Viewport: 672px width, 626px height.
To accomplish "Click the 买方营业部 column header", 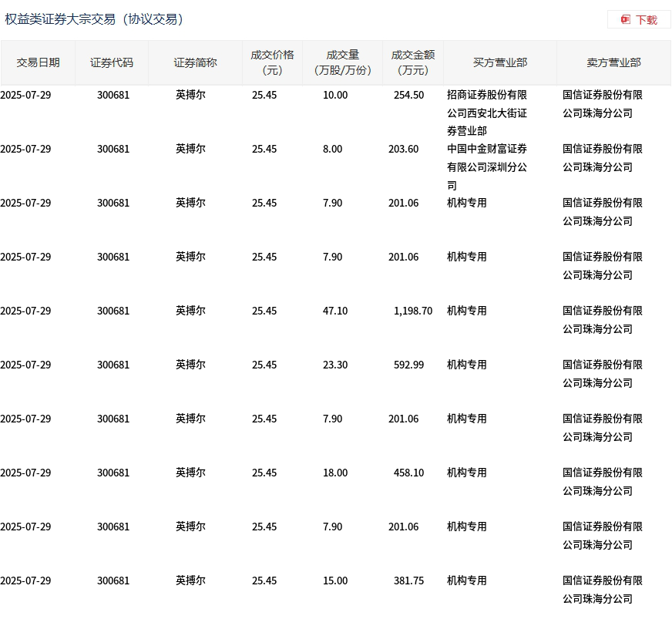I will pos(500,62).
